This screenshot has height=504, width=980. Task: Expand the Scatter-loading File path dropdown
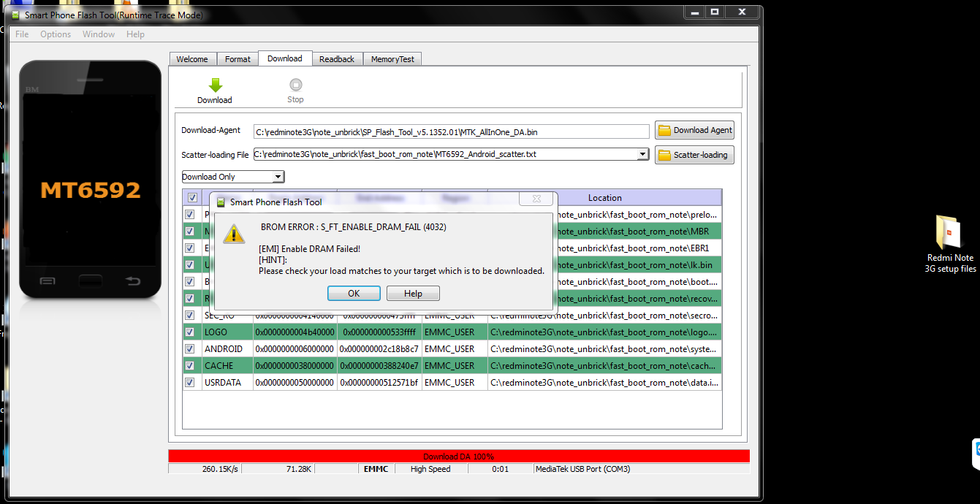642,155
